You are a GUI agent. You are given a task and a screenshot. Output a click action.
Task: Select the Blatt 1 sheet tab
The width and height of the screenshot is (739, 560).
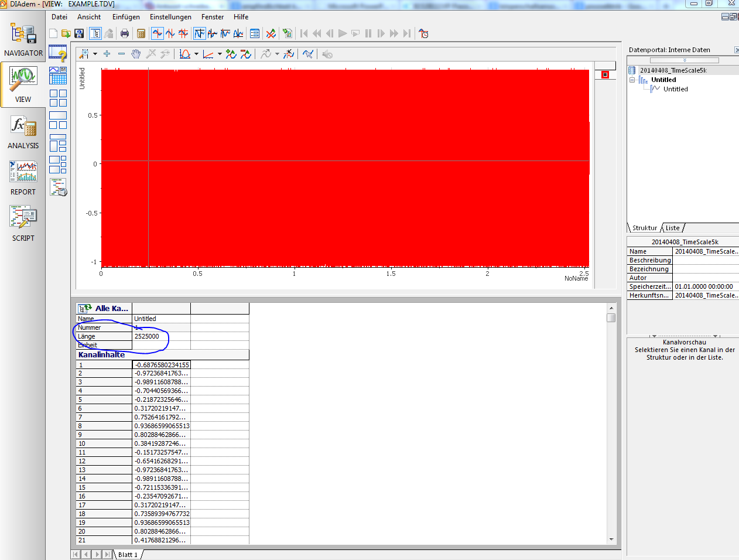tap(128, 554)
